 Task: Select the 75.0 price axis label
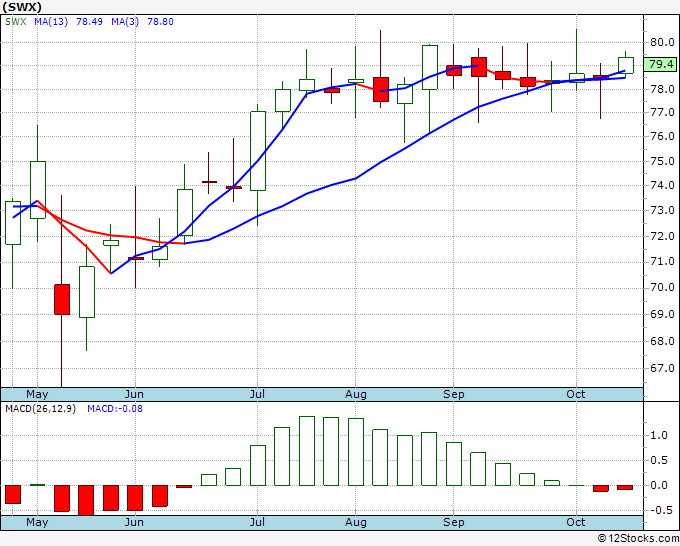662,162
